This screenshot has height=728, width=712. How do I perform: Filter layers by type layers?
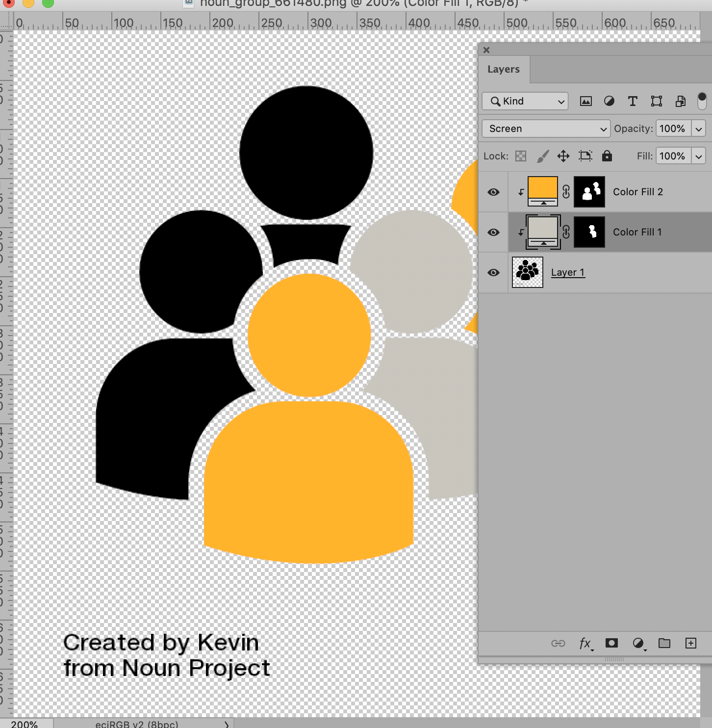pyautogui.click(x=633, y=101)
